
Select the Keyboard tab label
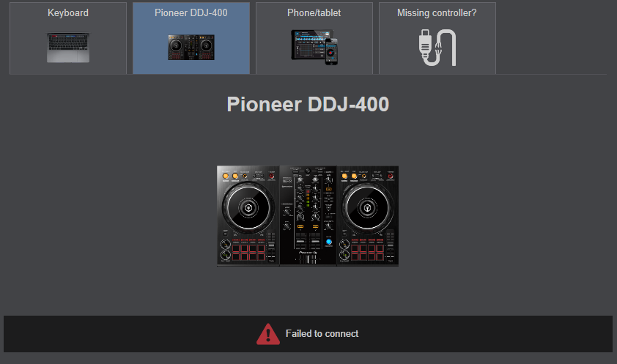[67, 13]
